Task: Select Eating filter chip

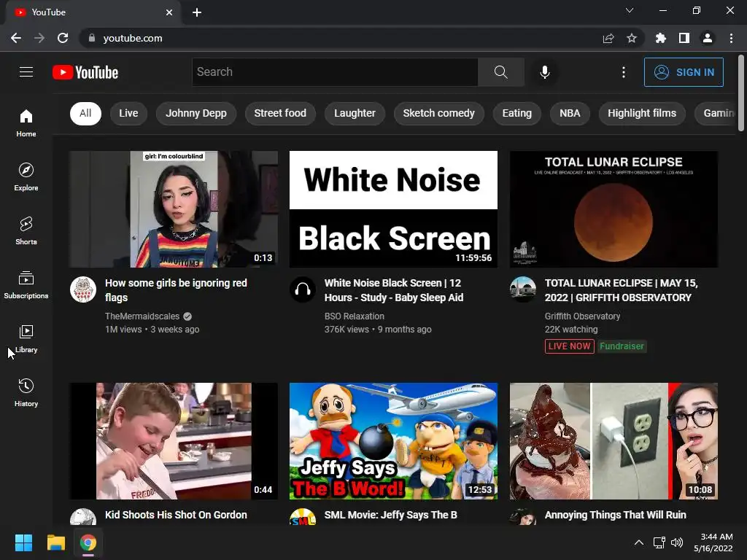Action: click(x=517, y=113)
